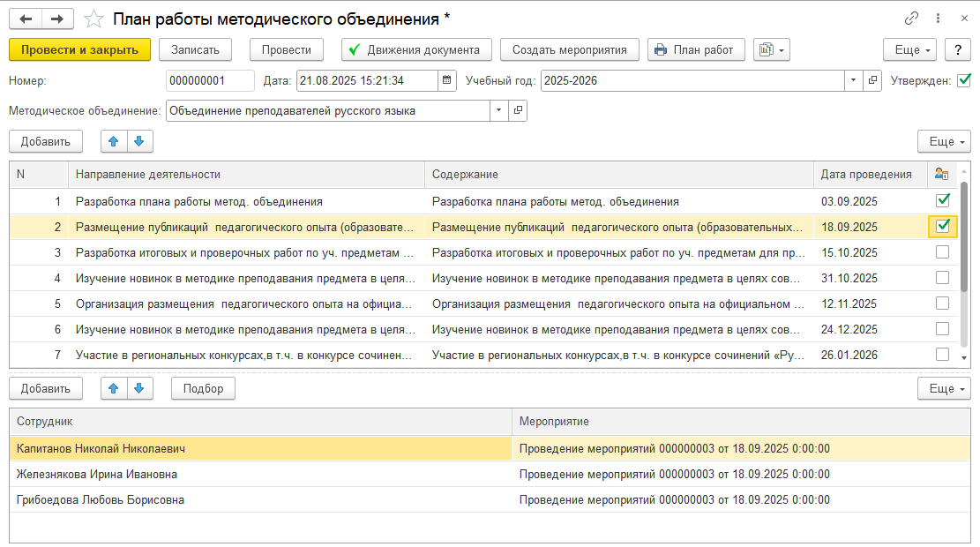The width and height of the screenshot is (980, 547).
Task: Move activity row up in upper table
Action: click(x=114, y=141)
